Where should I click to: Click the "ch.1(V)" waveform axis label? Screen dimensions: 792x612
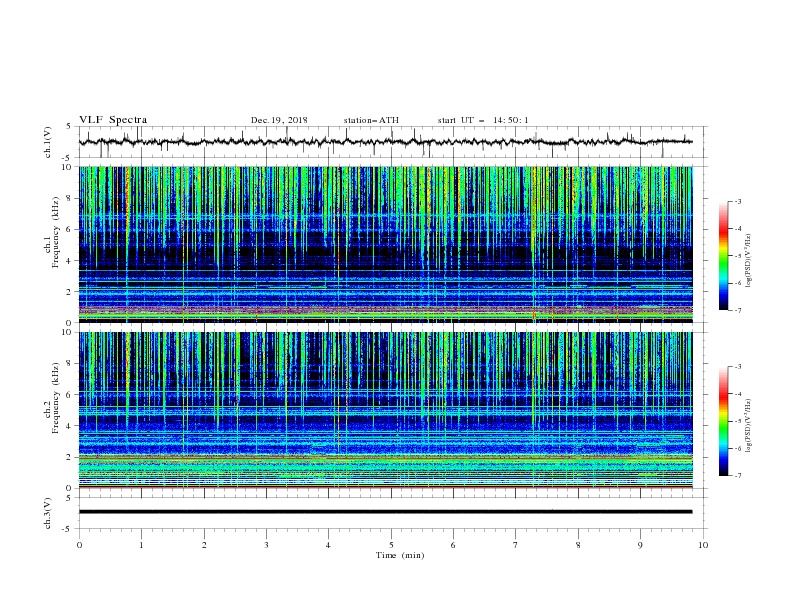tap(48, 142)
